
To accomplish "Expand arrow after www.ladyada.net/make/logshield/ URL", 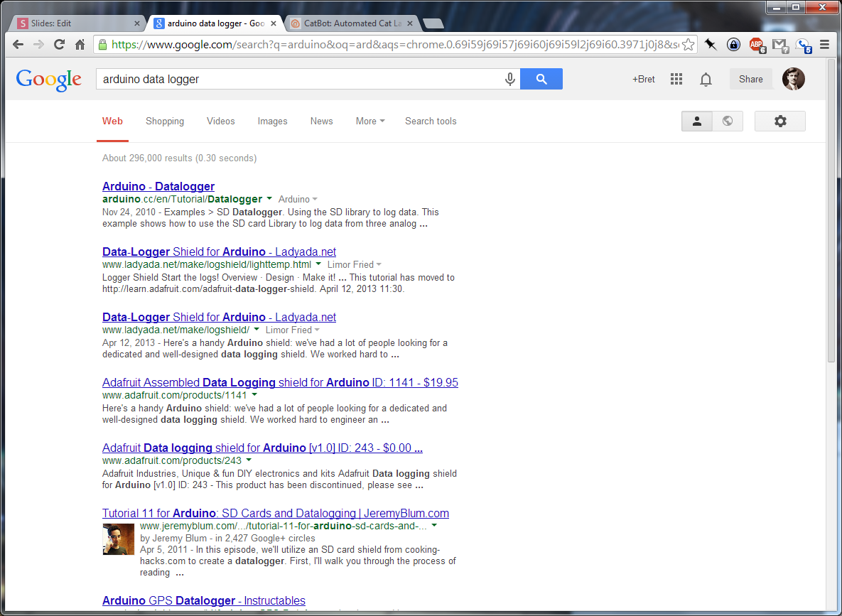I will [257, 329].
